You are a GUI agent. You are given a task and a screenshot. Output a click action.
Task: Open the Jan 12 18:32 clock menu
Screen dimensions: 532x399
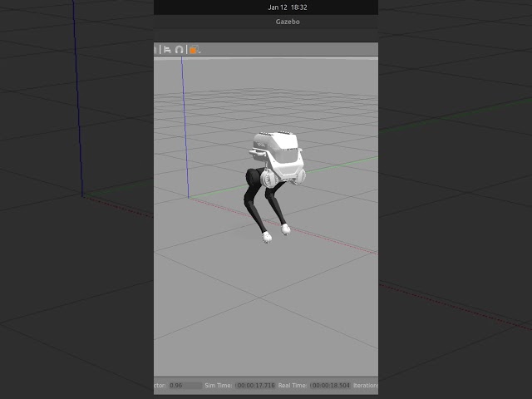tap(288, 7)
